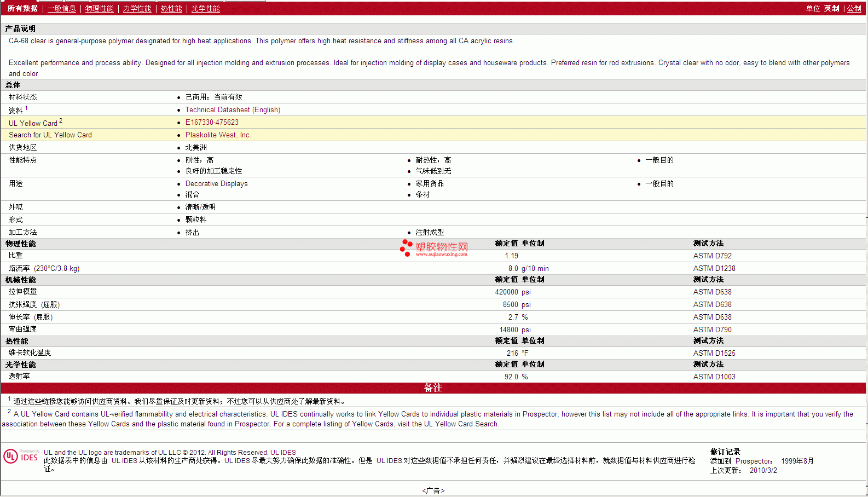Click 抗张强度 value 8500 psi
Screen dimensions: 868x497
(x=517, y=304)
